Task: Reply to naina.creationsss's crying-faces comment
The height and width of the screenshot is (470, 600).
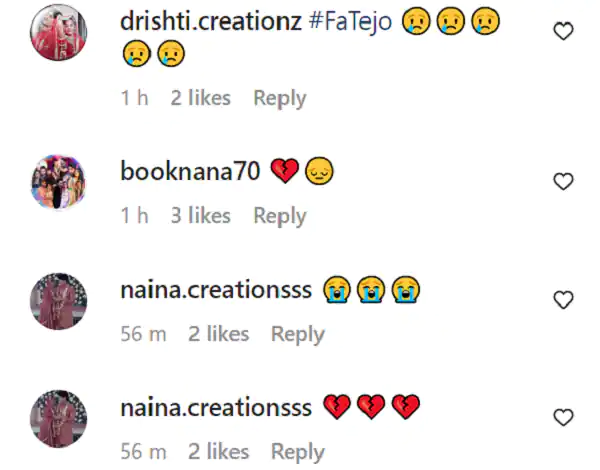Action: coord(297,334)
